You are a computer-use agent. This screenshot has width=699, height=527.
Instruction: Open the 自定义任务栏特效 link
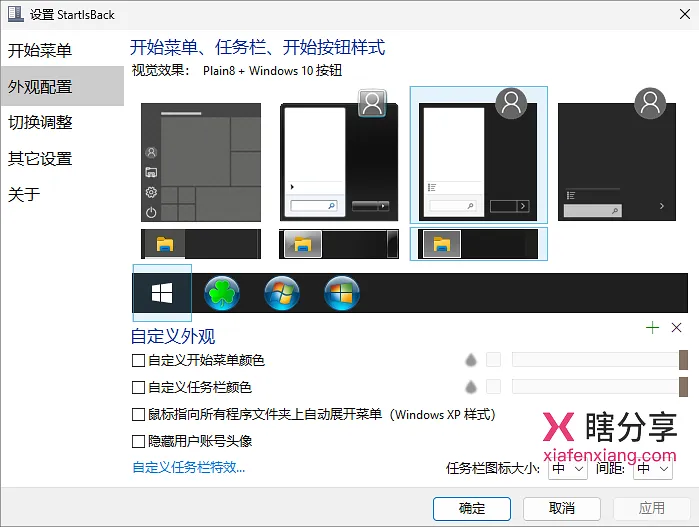click(x=189, y=467)
